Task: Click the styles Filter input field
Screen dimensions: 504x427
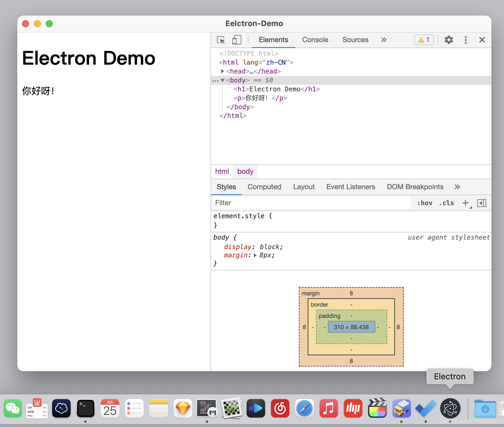Action: tap(311, 203)
